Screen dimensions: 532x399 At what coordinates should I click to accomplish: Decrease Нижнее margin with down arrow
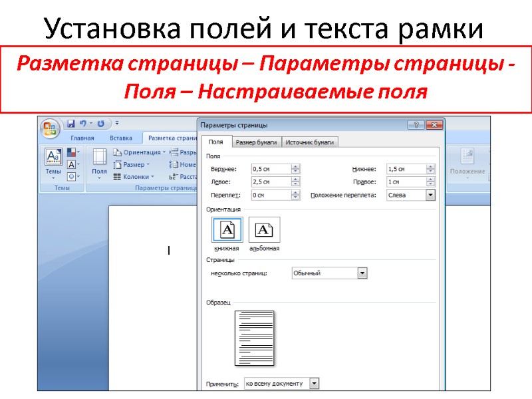pos(430,172)
